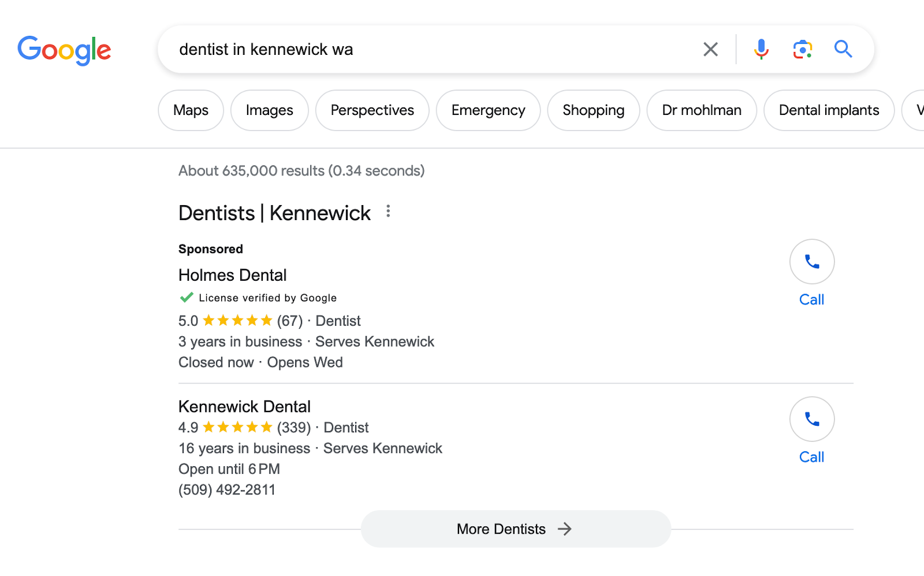Viewport: 924px width, 576px height.
Task: Submit search with magnifying glass icon
Action: (x=843, y=49)
